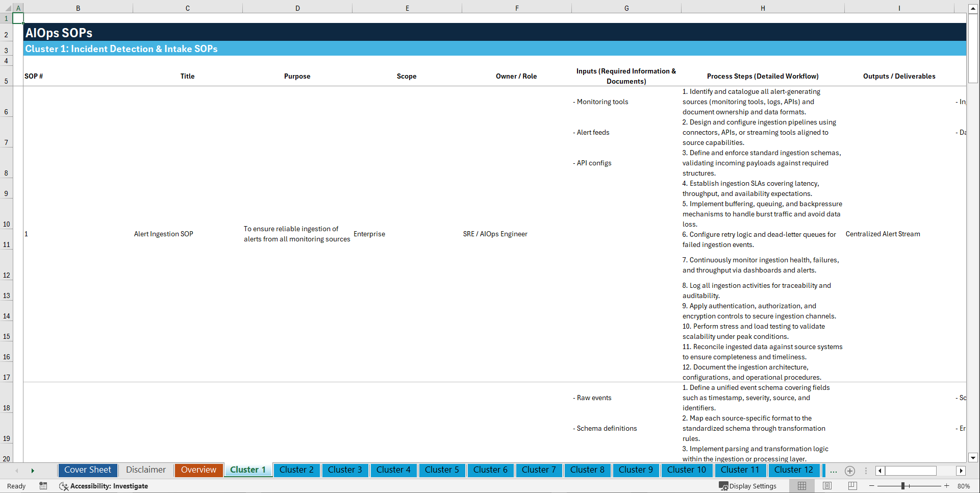Add a new worksheet with the plus button
The height and width of the screenshot is (493, 980).
(850, 471)
